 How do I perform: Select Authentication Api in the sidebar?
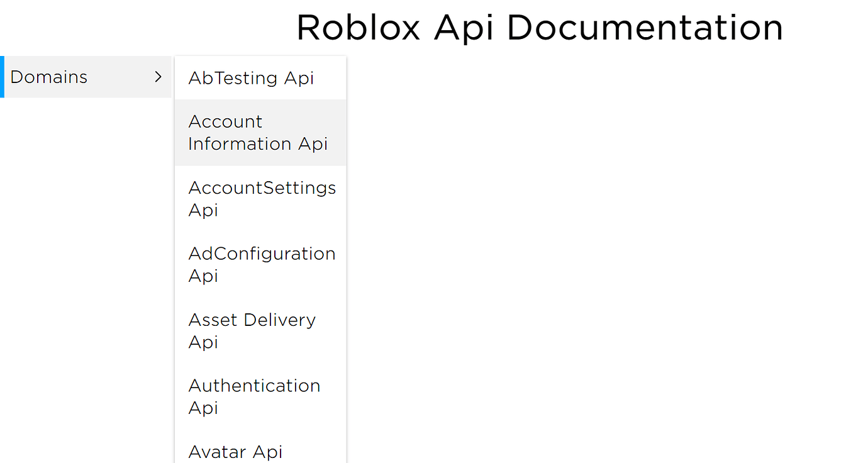pyautogui.click(x=254, y=396)
